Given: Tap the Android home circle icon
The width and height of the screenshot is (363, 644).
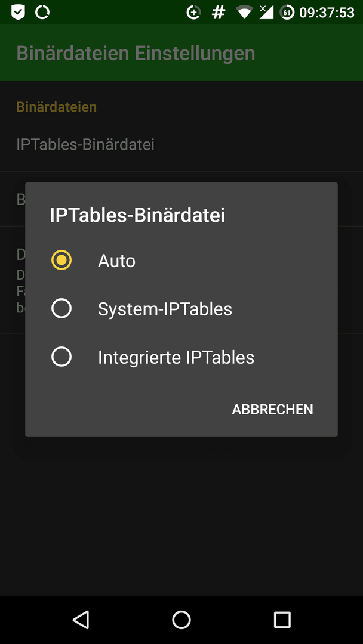Looking at the screenshot, I should [x=181, y=620].
